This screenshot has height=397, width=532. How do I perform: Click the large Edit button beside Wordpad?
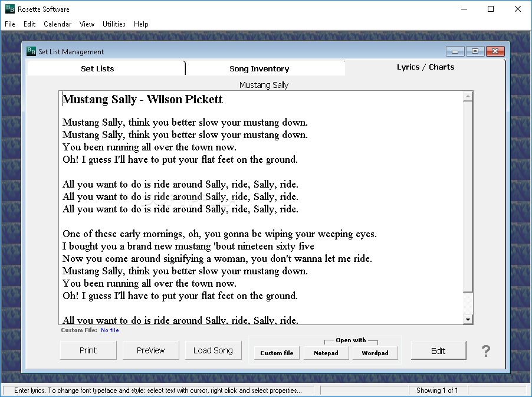(438, 351)
